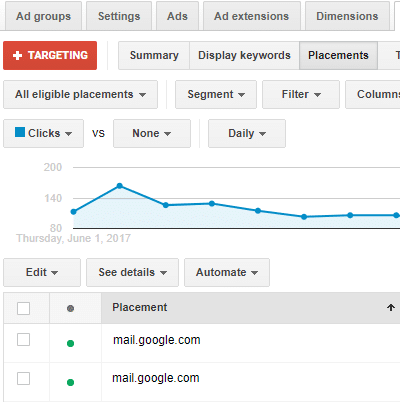Open the All eligible placements dropdown
Viewport: 400px width, 402px height.
80,94
